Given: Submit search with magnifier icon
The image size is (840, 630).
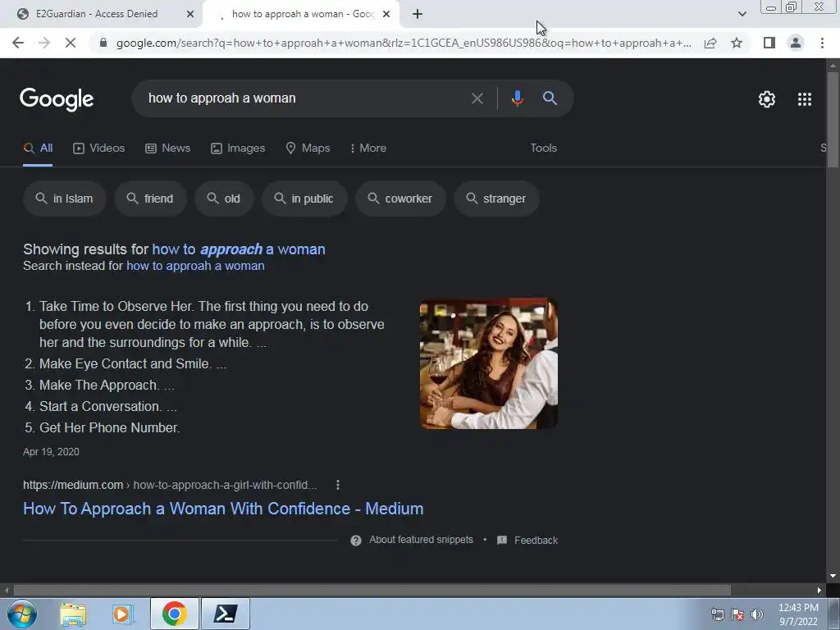Looking at the screenshot, I should point(550,98).
